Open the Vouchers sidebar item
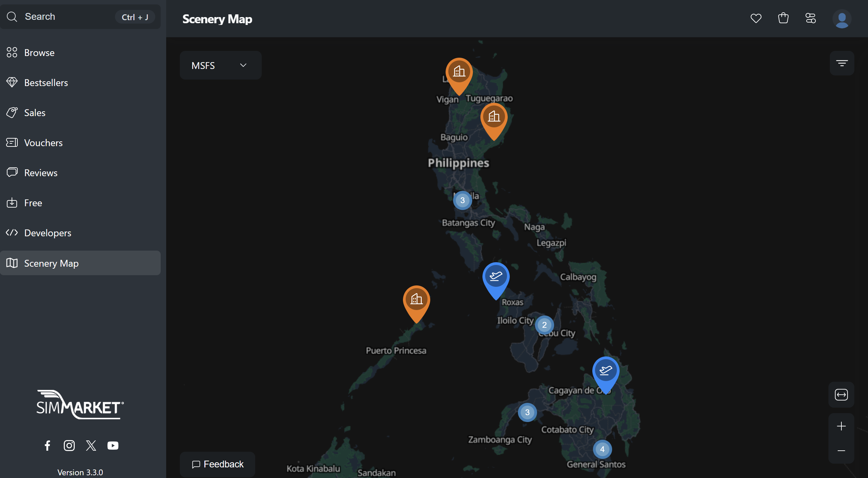868x478 pixels. pyautogui.click(x=43, y=143)
